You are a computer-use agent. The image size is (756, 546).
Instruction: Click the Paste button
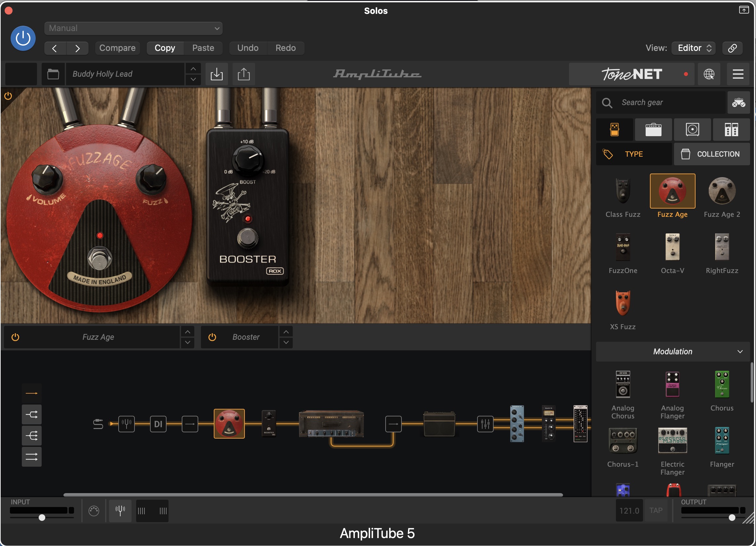203,48
